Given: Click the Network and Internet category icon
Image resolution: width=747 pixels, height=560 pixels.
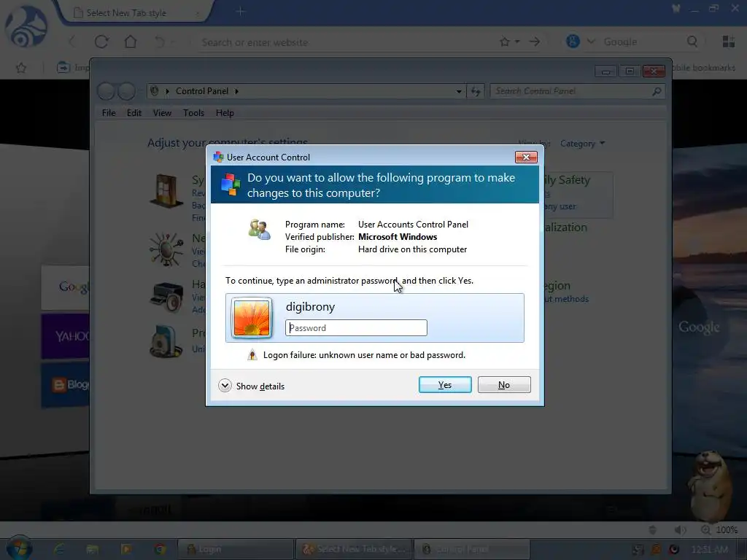Looking at the screenshot, I should [166, 249].
